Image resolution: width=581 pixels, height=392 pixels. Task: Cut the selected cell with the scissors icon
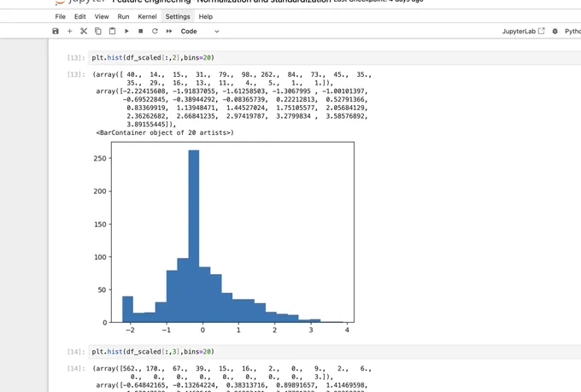tap(84, 31)
